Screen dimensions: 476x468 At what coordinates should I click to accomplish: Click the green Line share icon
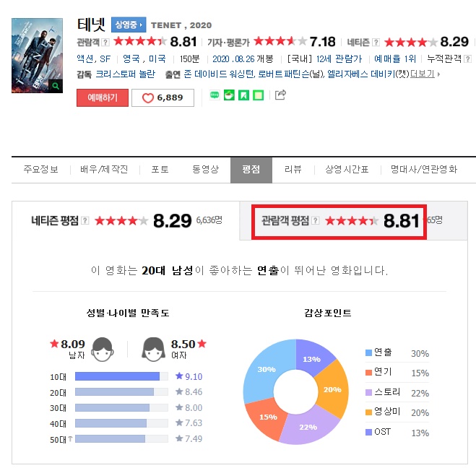[x=215, y=95]
